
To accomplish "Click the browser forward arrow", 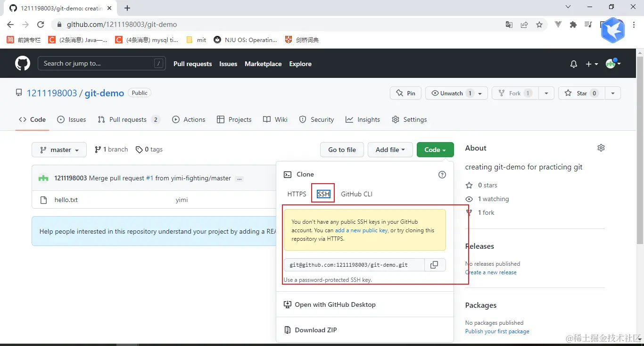I will (25, 25).
